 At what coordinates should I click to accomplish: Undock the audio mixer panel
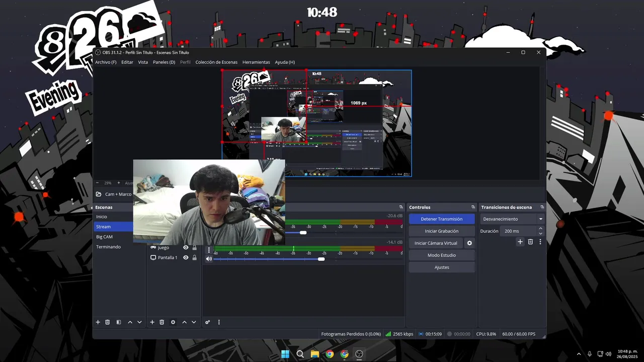pos(401,207)
